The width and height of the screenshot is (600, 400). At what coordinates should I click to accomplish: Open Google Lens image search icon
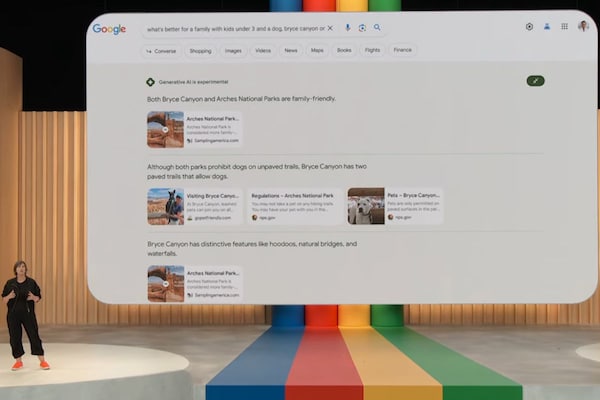click(362, 28)
